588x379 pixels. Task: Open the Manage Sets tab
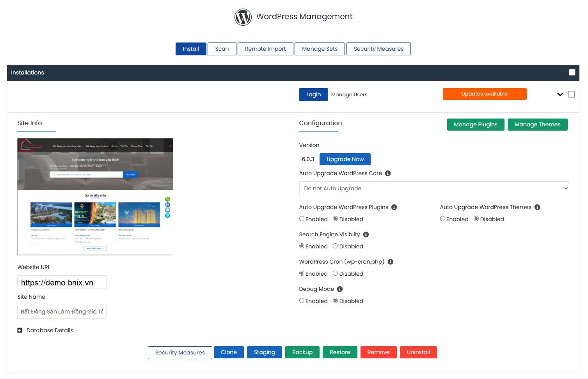tap(320, 49)
